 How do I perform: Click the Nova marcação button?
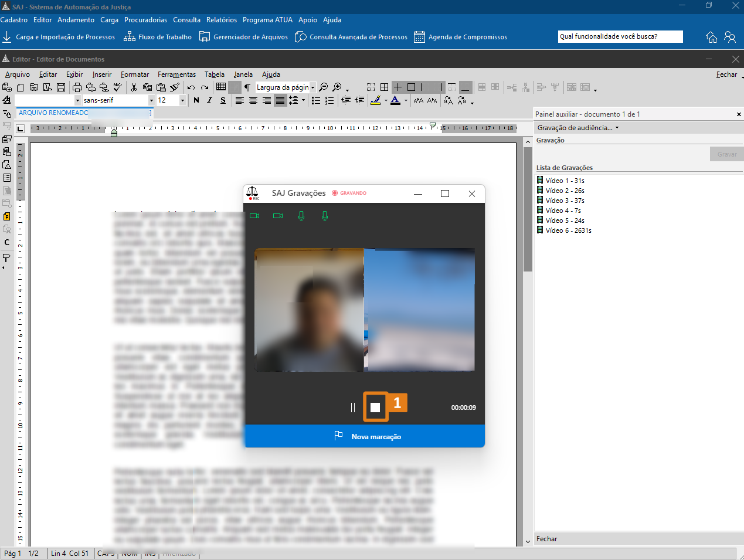365,436
